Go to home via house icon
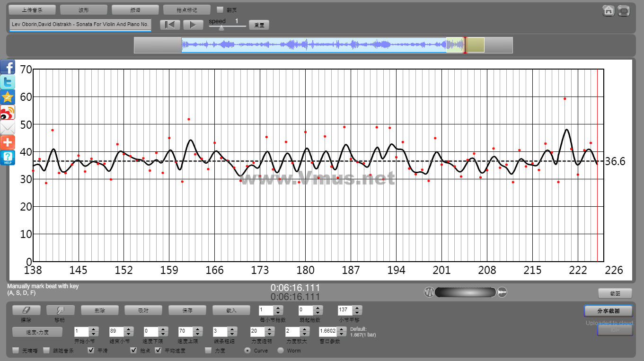This screenshot has width=644, height=361. [x=609, y=11]
